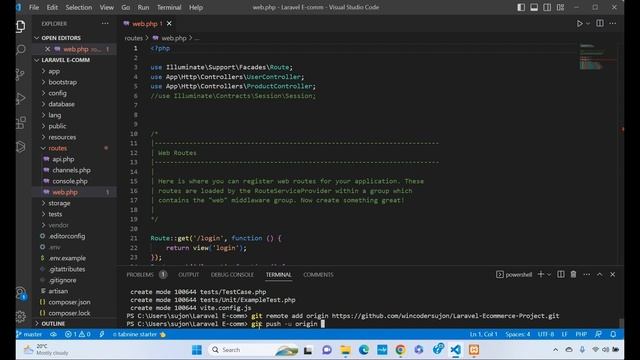Open the Explorer view in activity bar
640x360 pixels.
tap(21, 26)
